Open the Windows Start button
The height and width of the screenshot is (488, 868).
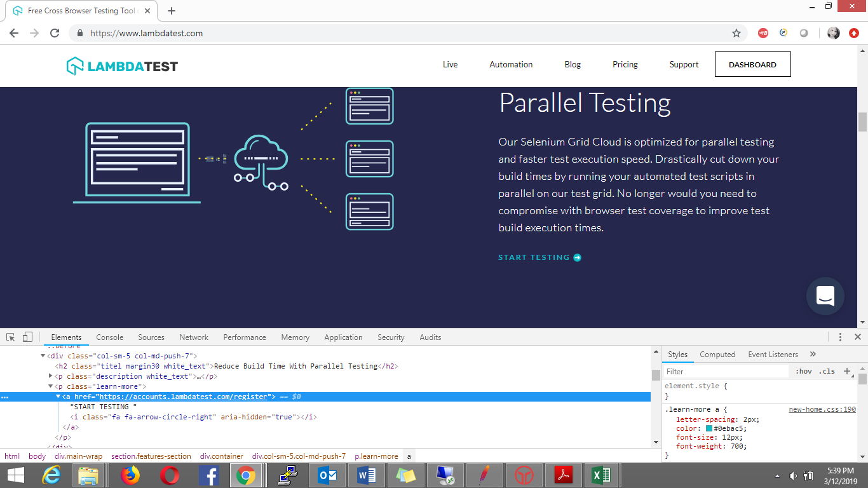15,475
